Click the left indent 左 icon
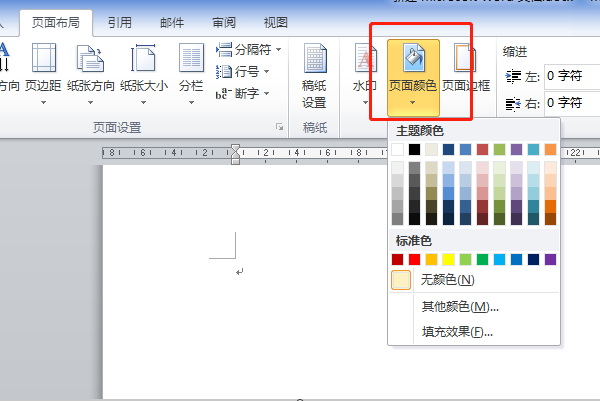The image size is (600, 401). pos(513,77)
